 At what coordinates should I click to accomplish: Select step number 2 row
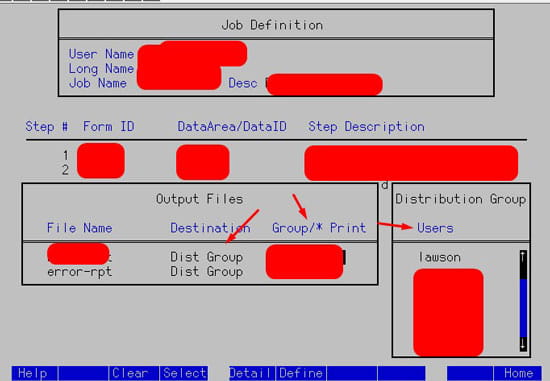(x=276, y=170)
